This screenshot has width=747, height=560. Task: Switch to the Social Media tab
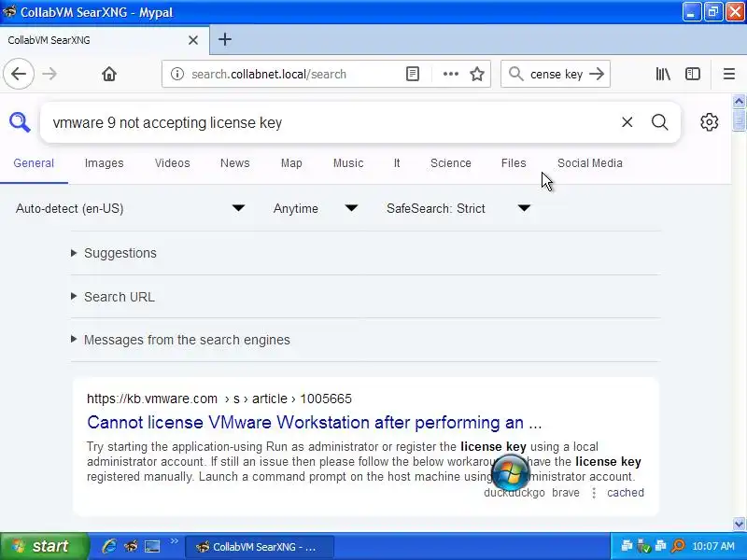click(x=590, y=163)
